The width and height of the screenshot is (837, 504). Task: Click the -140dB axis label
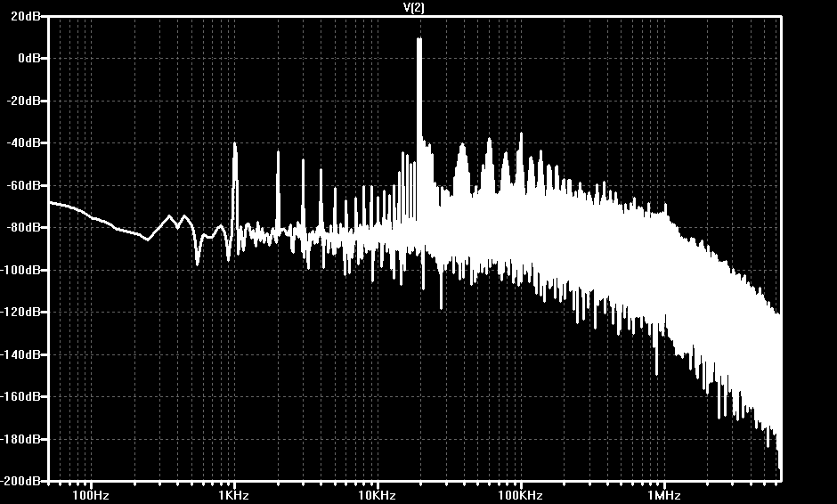pos(20,354)
